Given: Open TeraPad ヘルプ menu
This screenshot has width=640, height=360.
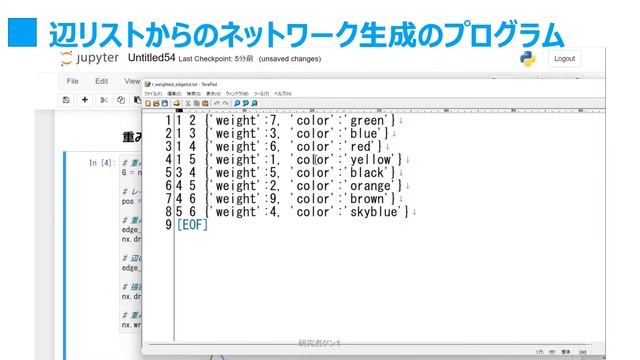Looking at the screenshot, I should (282, 93).
